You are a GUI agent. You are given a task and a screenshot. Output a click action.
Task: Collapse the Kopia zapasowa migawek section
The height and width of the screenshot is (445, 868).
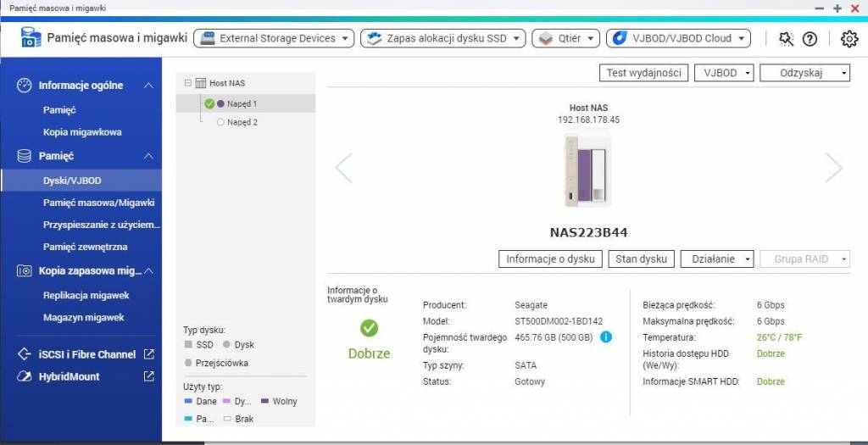[148, 270]
